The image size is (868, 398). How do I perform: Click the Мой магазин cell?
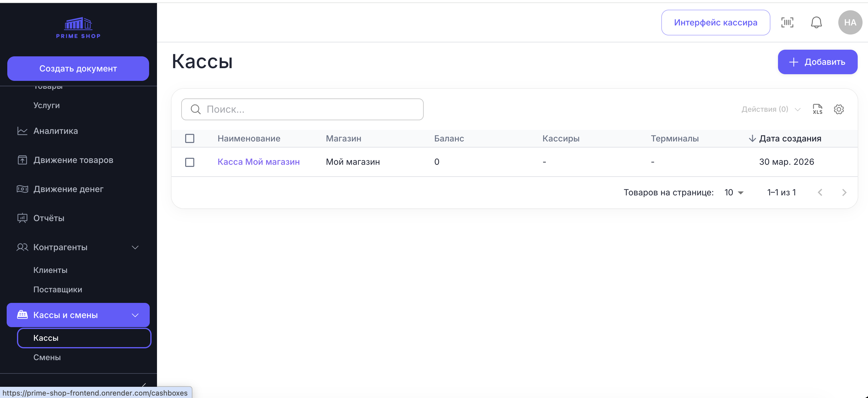[x=353, y=162]
